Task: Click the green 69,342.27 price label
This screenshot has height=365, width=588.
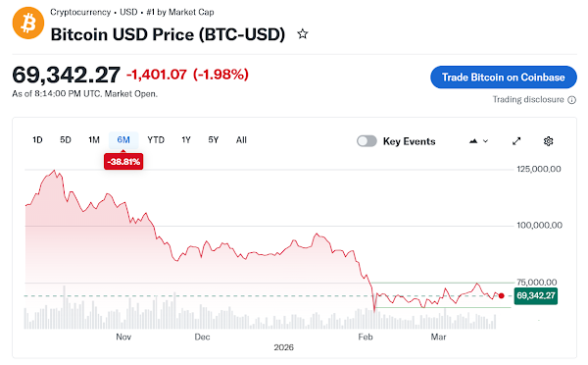Action: tap(535, 296)
